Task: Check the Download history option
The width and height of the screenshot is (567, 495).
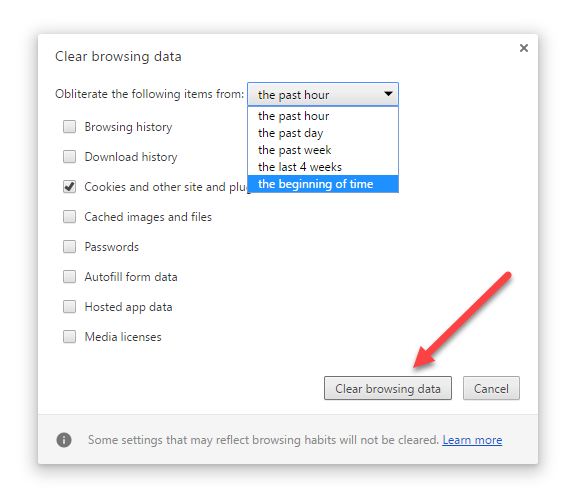Action: pos(69,157)
